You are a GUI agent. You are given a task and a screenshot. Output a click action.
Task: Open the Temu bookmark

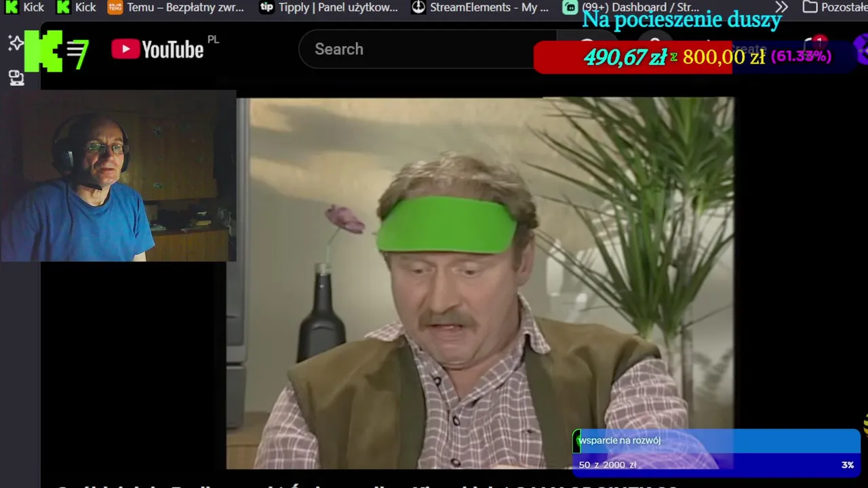(x=176, y=7)
